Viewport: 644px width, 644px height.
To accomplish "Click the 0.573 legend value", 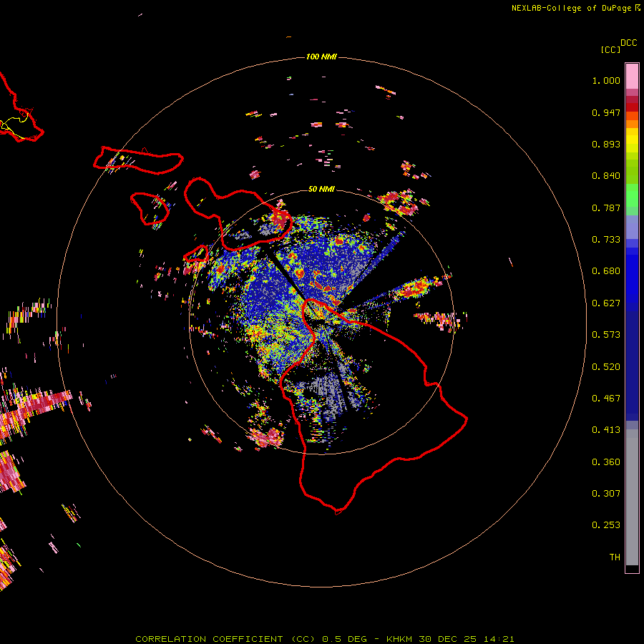I will click(606, 335).
